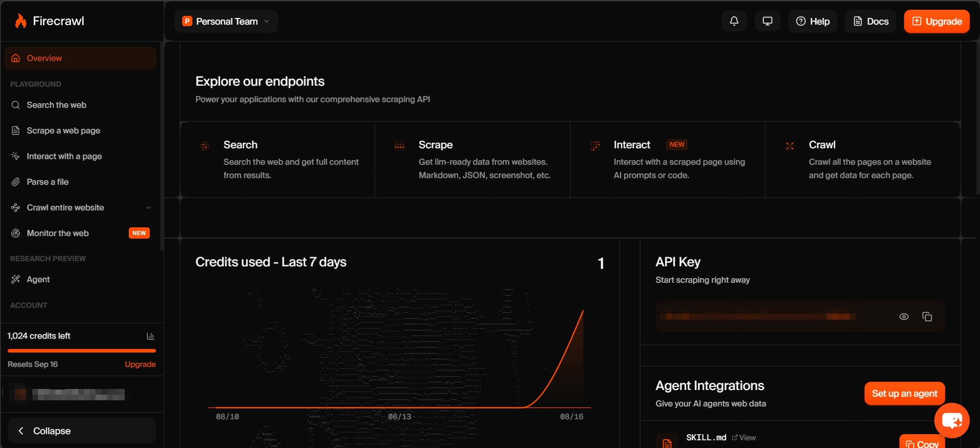Click the "Resets Sep 16" text
Screen dimensions: 980x448
pyautogui.click(x=33, y=364)
